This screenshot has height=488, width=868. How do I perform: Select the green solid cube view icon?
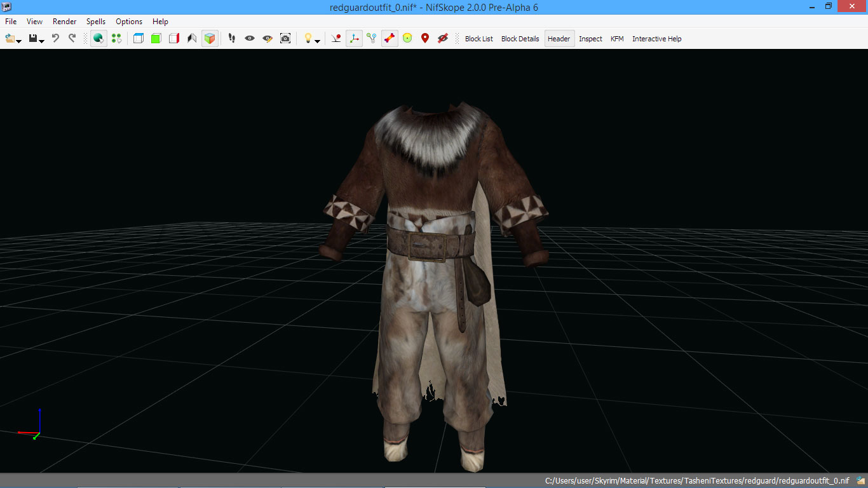click(x=156, y=39)
